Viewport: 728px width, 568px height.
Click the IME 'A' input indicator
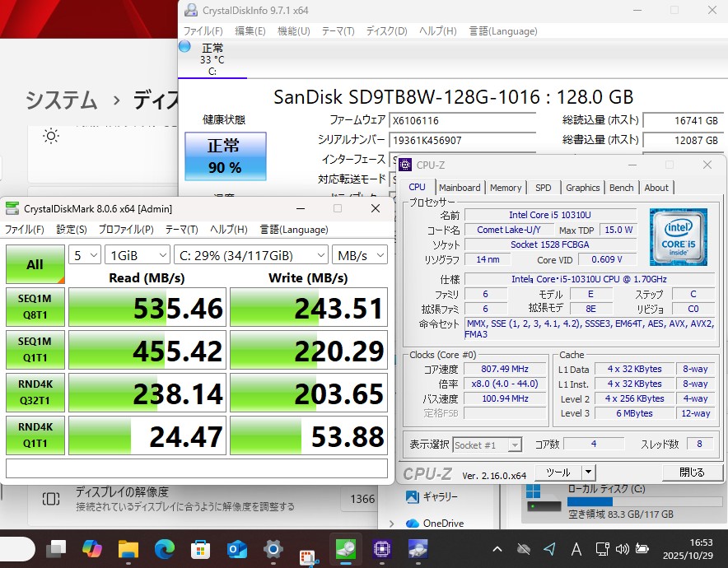[x=576, y=549]
